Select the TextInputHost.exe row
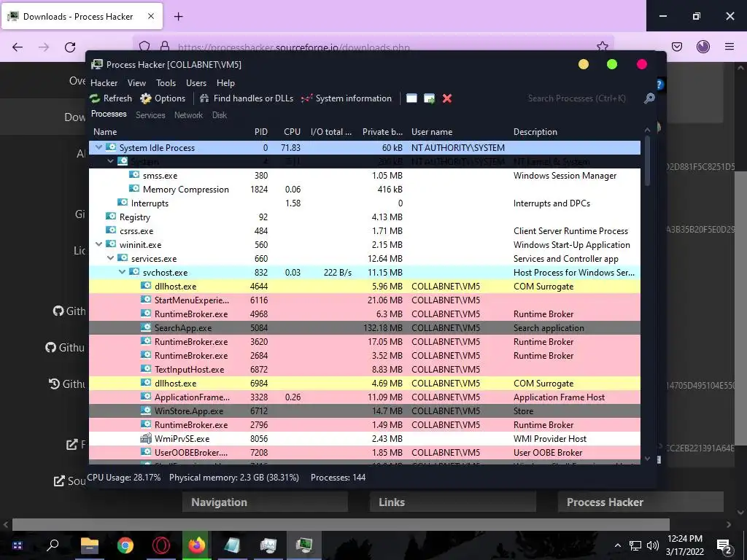Screen dimensions: 747x560 (365, 369)
